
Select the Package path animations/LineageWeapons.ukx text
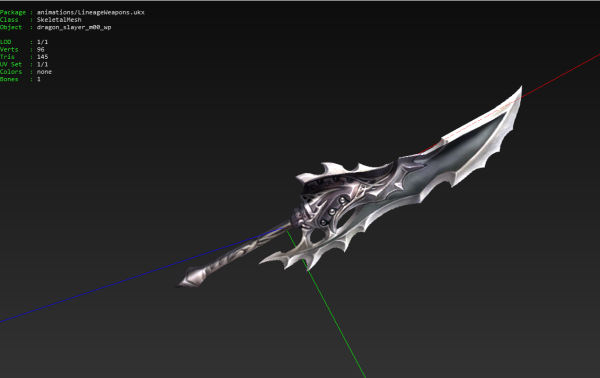pos(91,12)
